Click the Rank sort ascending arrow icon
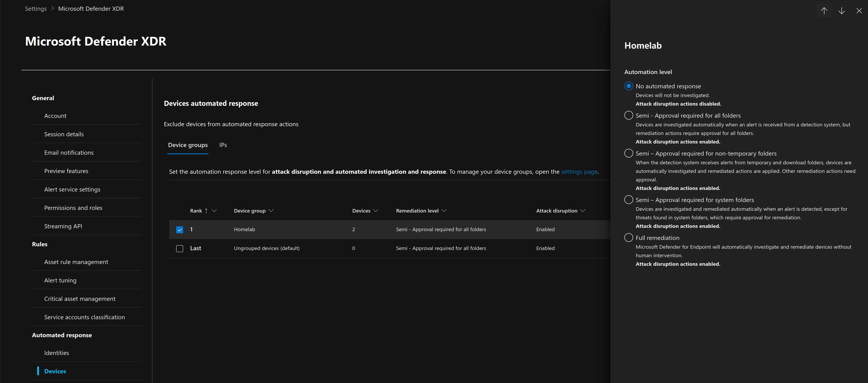The image size is (868, 383). pyautogui.click(x=206, y=211)
